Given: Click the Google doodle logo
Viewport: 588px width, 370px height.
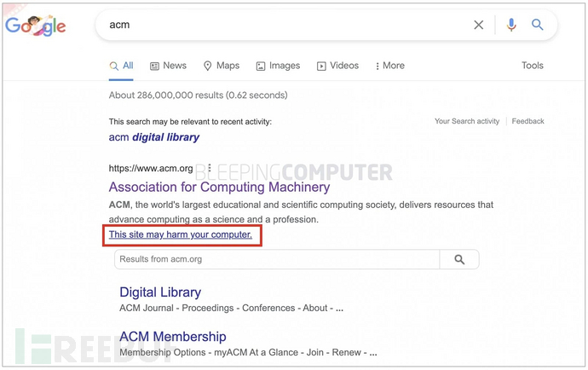Looking at the screenshot, I should (36, 26).
